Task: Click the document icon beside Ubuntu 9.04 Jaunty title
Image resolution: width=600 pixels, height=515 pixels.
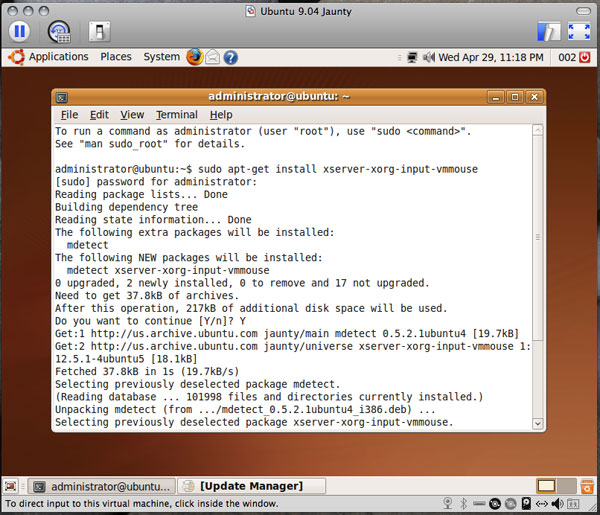Action: (x=250, y=11)
